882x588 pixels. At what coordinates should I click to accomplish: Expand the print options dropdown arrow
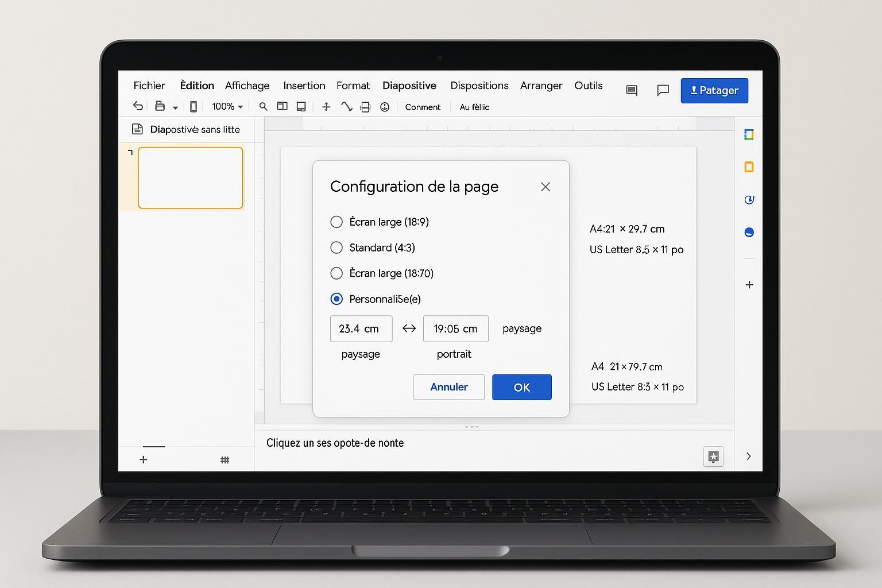175,107
